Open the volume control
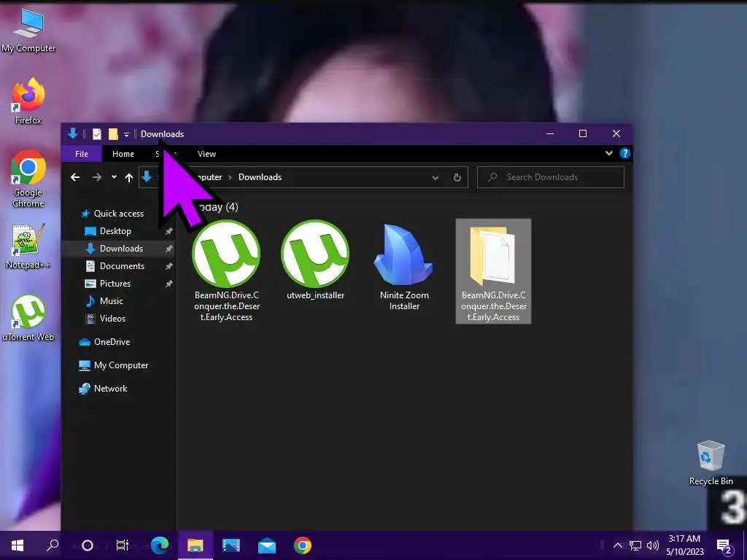The image size is (747, 560). tap(653, 545)
